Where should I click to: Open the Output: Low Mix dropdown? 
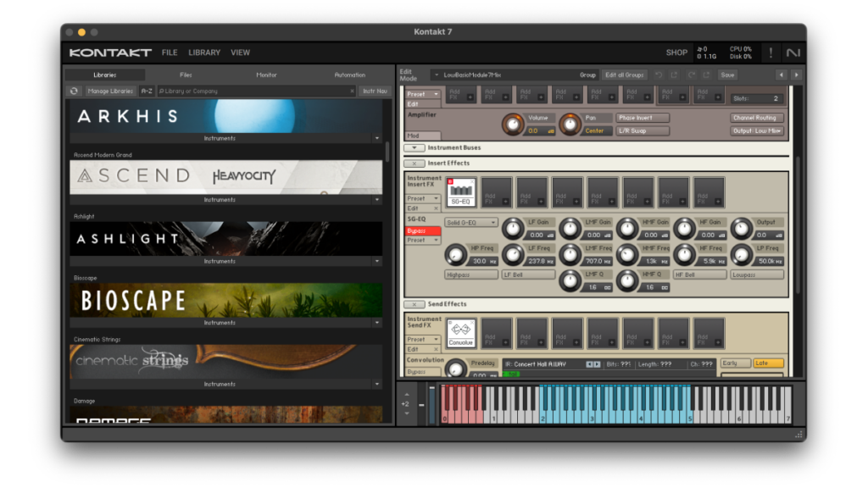[x=757, y=131]
